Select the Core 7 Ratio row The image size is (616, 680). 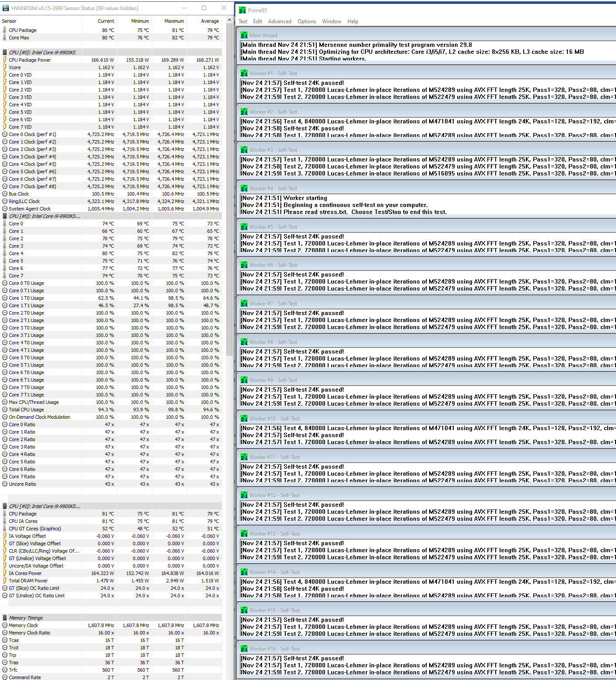pos(111,477)
